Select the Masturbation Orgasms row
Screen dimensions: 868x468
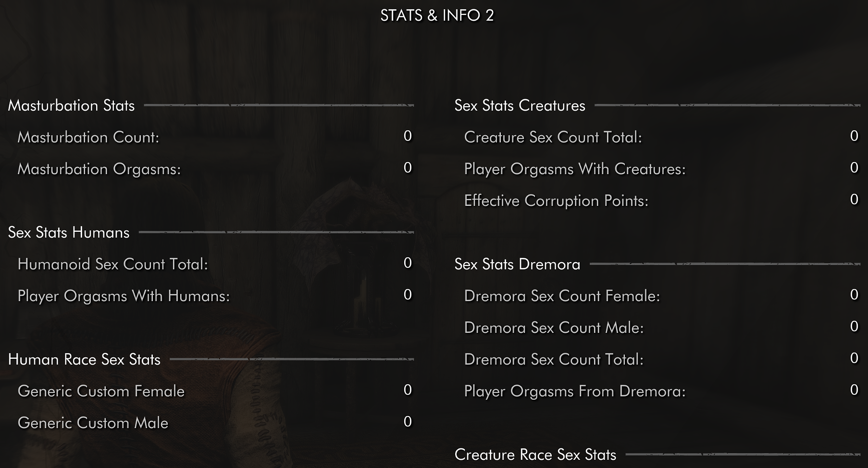click(214, 169)
